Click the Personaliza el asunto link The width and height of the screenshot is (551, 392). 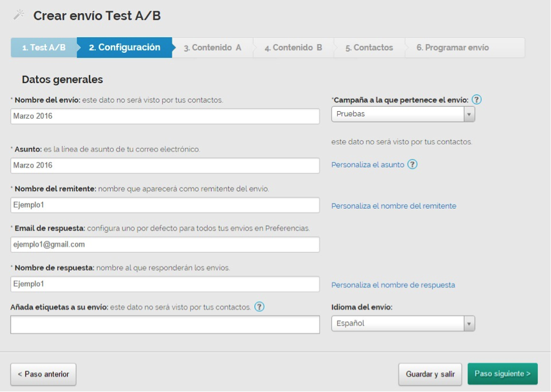tap(368, 165)
